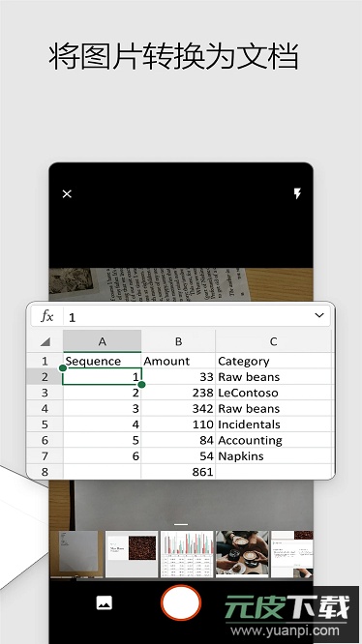Screen dimensions: 362x644
Task: Click the LeContoso cell
Action: point(273,393)
